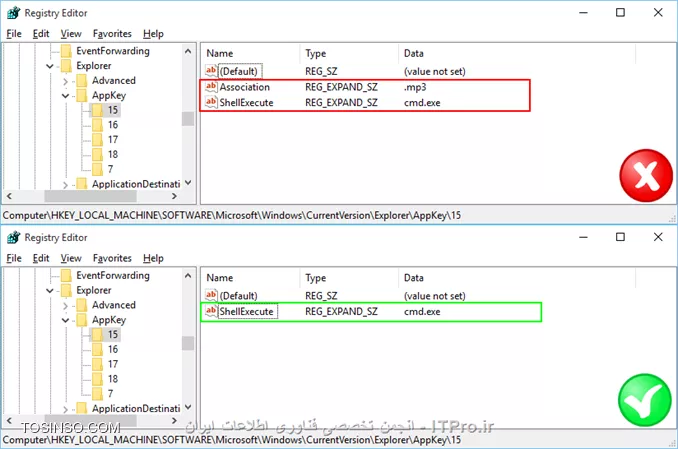Click EventForwarding folder icon in top window
This screenshot has height=449, width=678.
click(66, 51)
